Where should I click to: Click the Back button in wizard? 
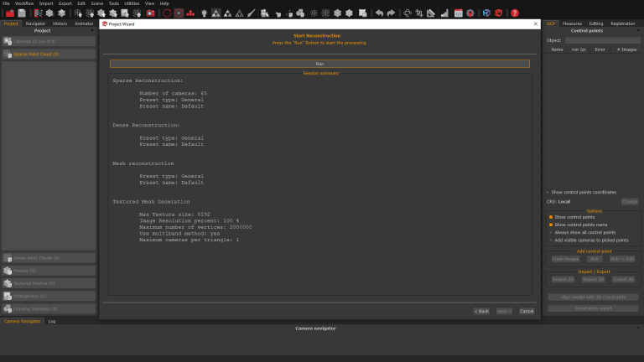point(480,311)
